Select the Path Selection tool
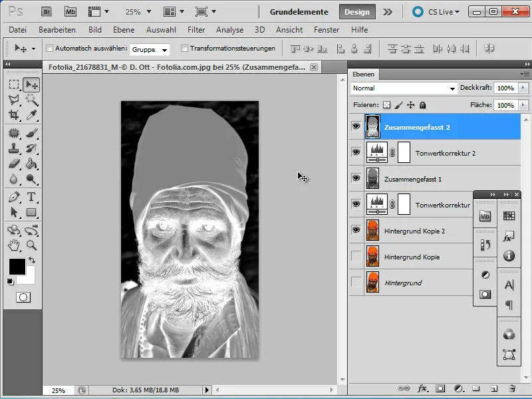This screenshot has height=399, width=532. pos(14,212)
